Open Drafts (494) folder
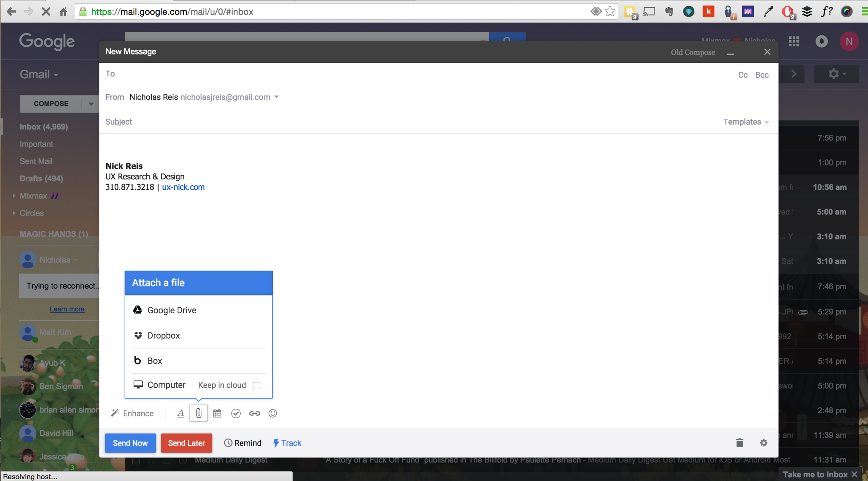 pos(41,178)
